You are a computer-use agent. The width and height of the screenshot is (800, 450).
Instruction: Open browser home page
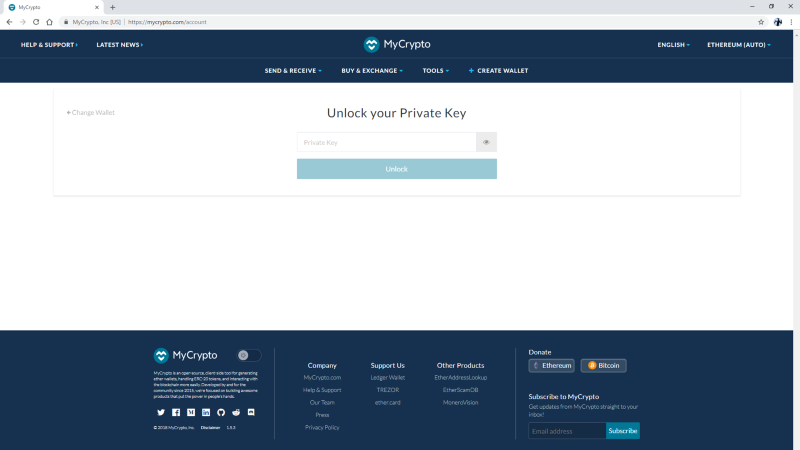[49, 22]
